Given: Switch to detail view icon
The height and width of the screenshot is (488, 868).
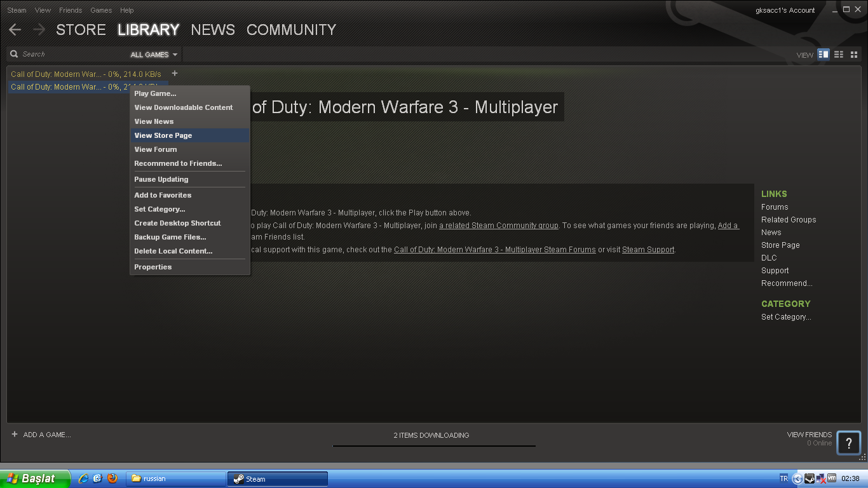Looking at the screenshot, I should [824, 55].
